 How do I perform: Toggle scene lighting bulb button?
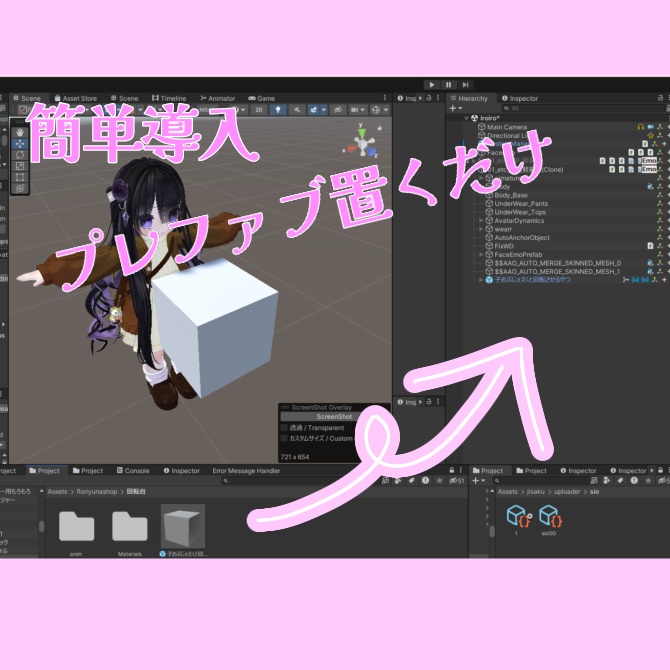point(278,110)
